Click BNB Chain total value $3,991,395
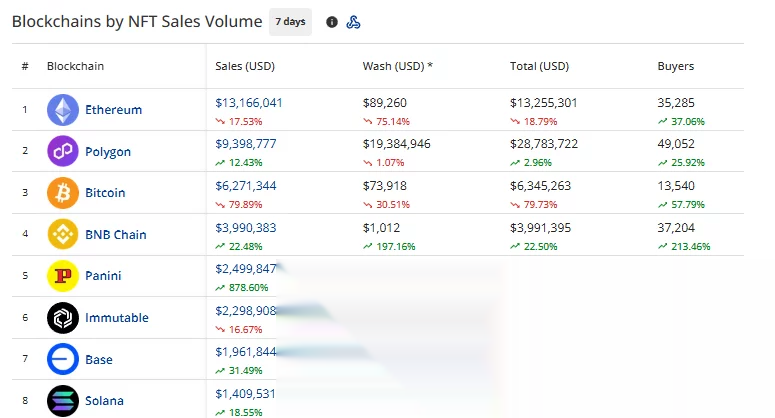Screen dimensions: 775x418 540,228
